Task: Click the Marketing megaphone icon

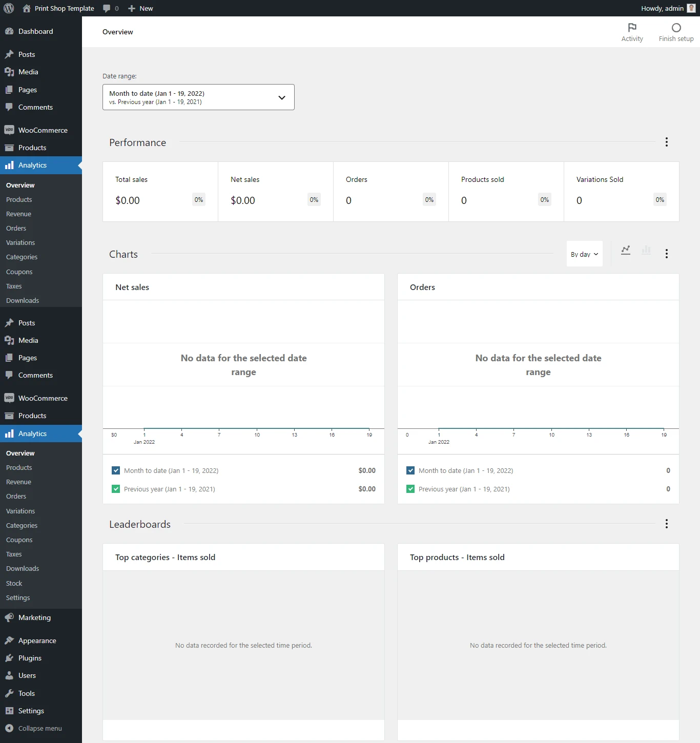Action: tap(9, 617)
